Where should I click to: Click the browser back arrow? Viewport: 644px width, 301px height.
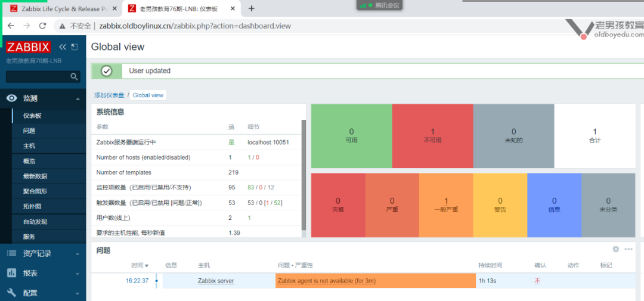coord(11,26)
